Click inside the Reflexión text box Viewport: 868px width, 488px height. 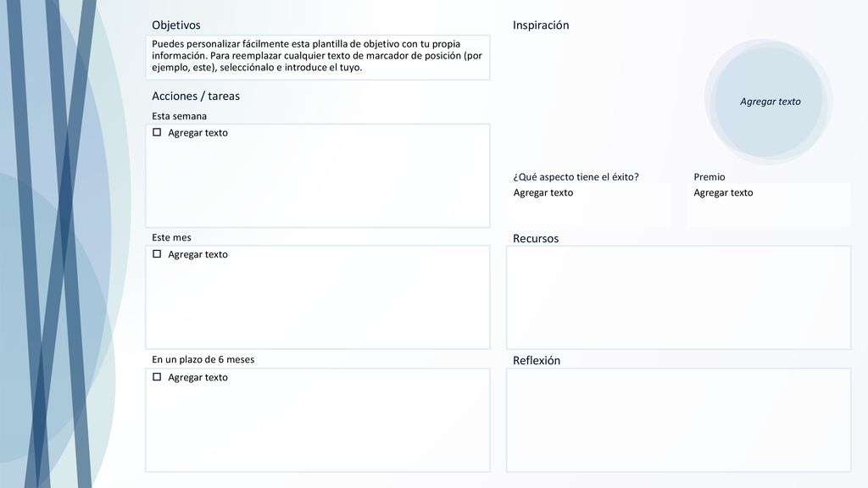pos(679,420)
